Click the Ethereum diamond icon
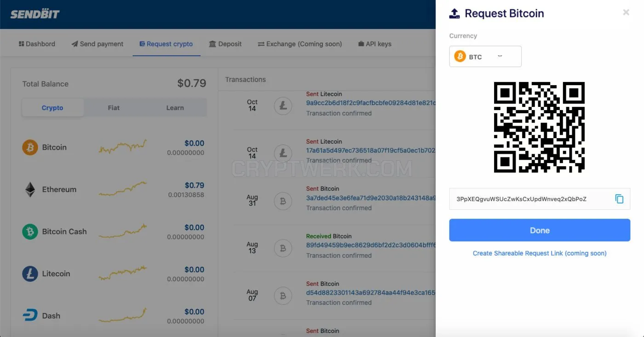Viewport: 644px width, 337px height. 30,190
